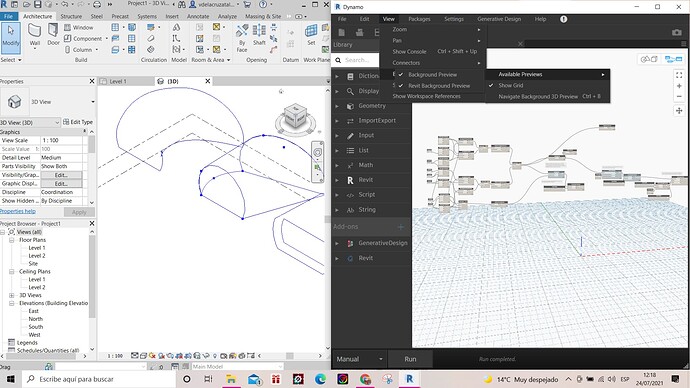Screen dimensions: 690x388
Task: Switch to the Level 1 view tab
Action: (x=118, y=81)
